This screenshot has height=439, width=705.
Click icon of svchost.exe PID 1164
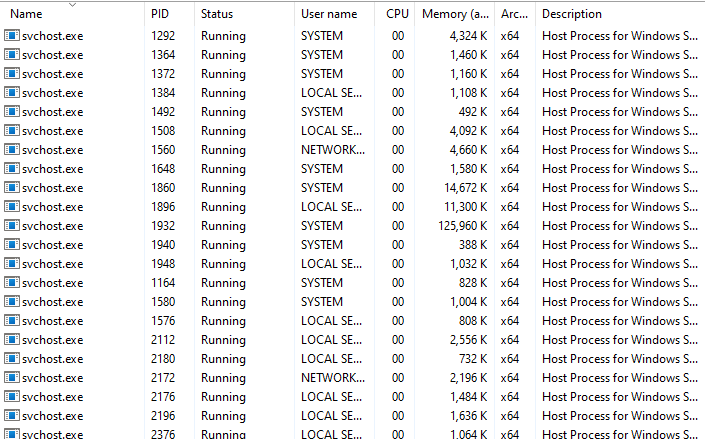[12, 282]
